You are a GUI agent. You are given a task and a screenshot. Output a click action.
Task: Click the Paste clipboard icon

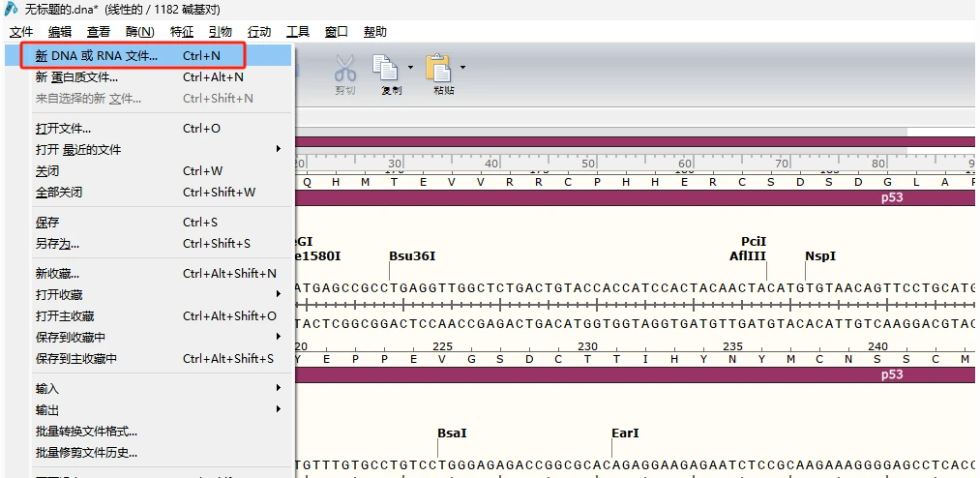[439, 69]
